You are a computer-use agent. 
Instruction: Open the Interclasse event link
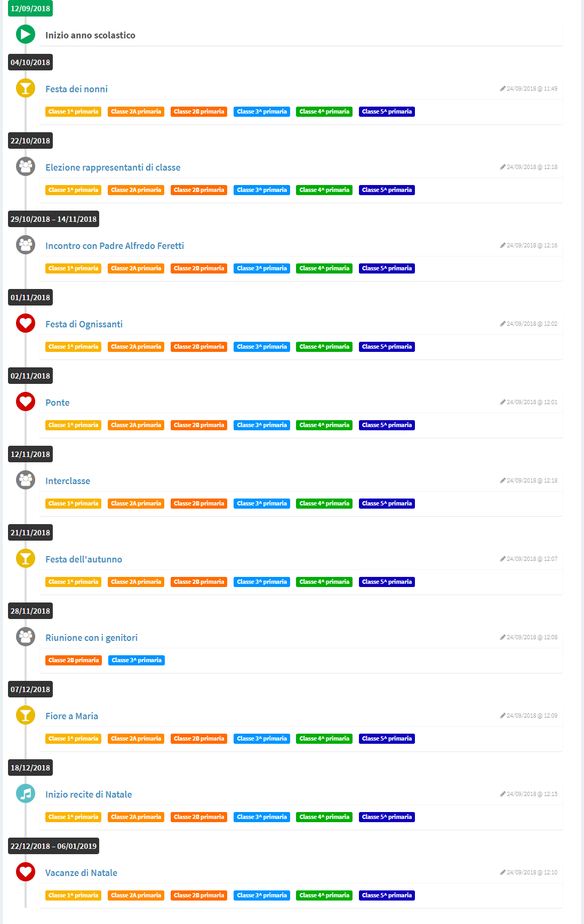pyautogui.click(x=68, y=481)
